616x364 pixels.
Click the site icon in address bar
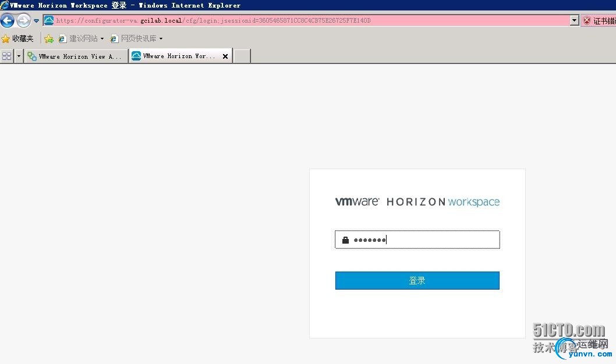click(x=49, y=20)
